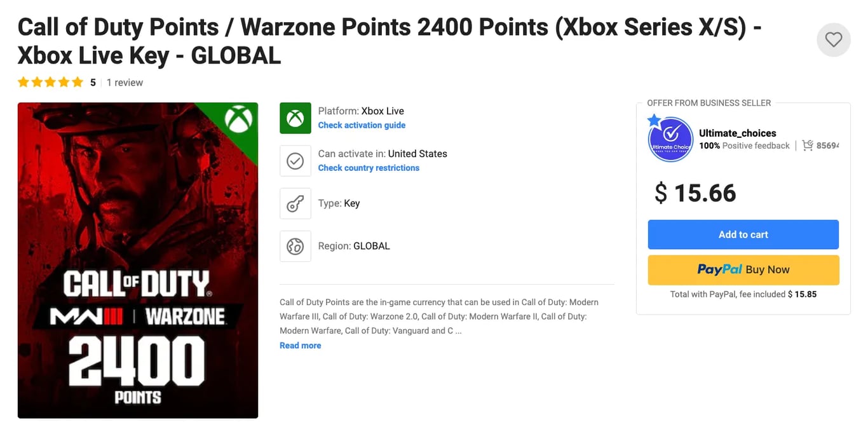Click the checkmark activation region icon
The image size is (868, 427).
[295, 161]
